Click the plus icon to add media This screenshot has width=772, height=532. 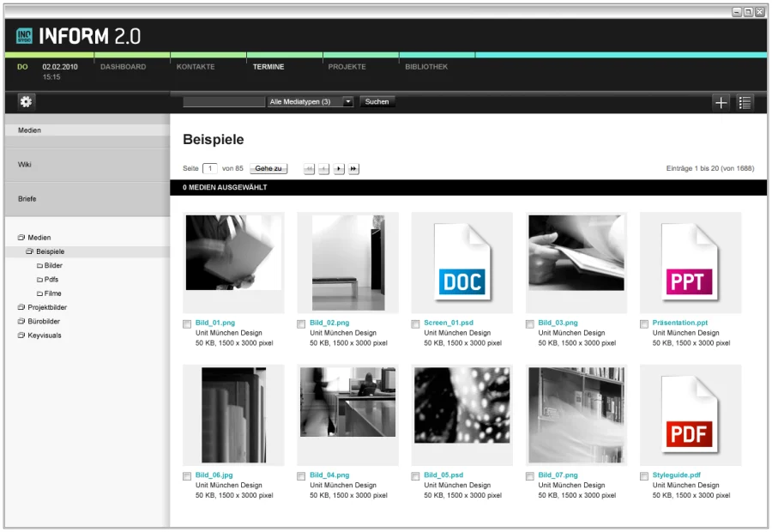(721, 103)
